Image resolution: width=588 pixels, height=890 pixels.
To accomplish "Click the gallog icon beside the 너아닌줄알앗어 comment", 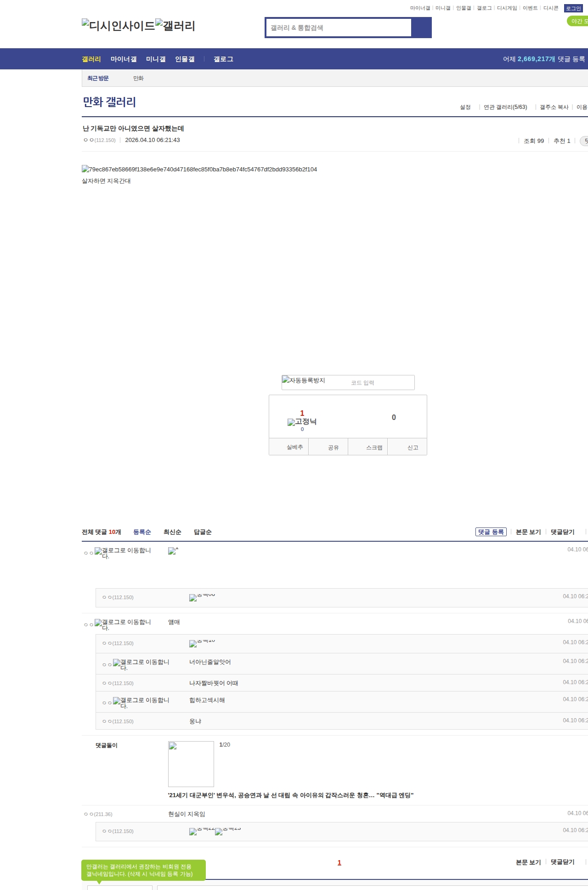I will coord(117,663).
